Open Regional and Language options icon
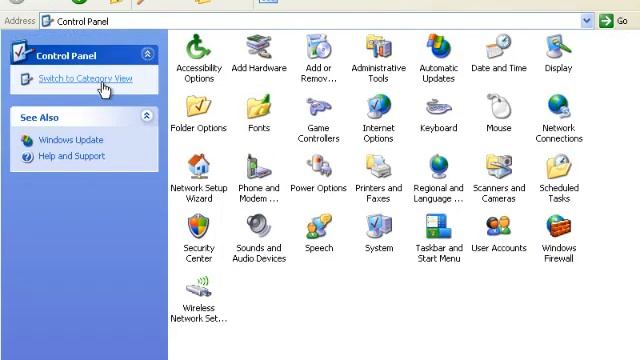640x360 pixels. tap(438, 167)
